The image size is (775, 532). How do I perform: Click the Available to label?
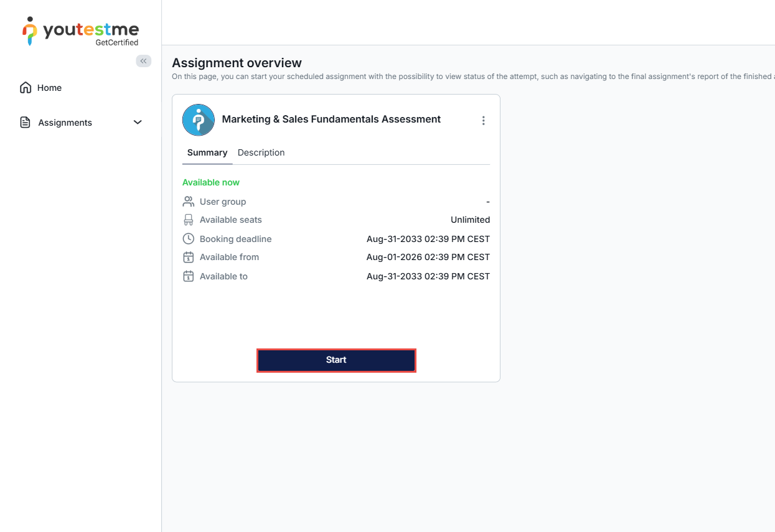pos(223,276)
